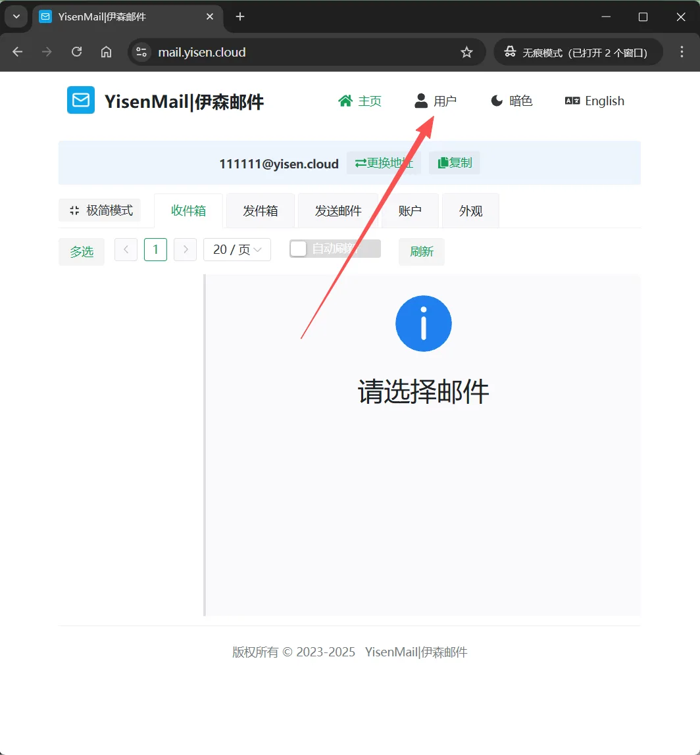Open the 账户 tab
Viewport: 700px width, 755px height.
pyautogui.click(x=410, y=210)
